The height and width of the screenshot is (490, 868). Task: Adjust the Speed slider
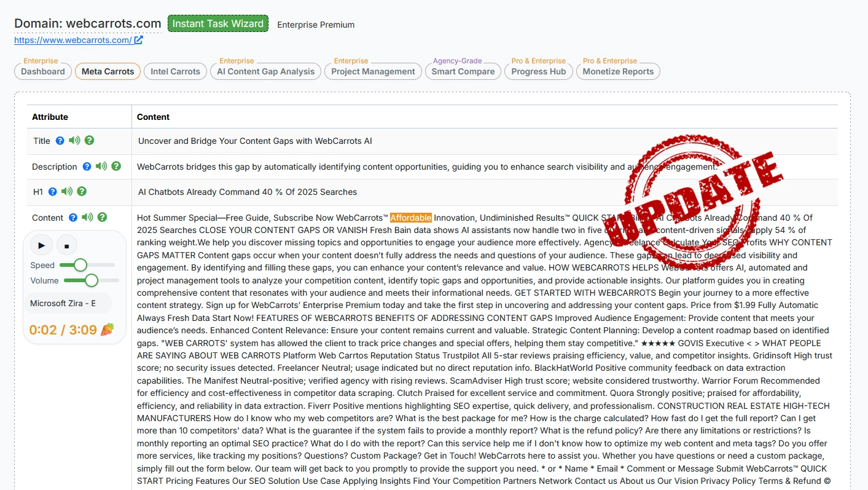tap(87, 265)
